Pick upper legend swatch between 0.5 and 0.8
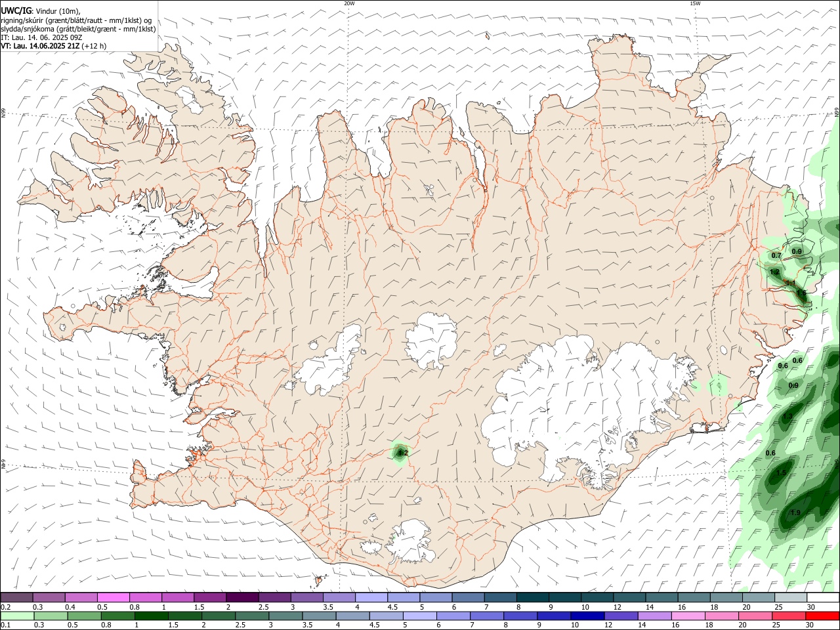This screenshot has width=840, height=630. click(x=113, y=597)
